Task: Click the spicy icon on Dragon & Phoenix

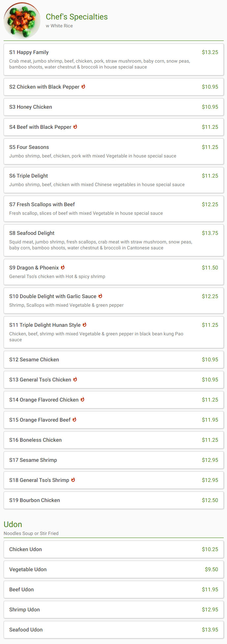Action: click(63, 267)
